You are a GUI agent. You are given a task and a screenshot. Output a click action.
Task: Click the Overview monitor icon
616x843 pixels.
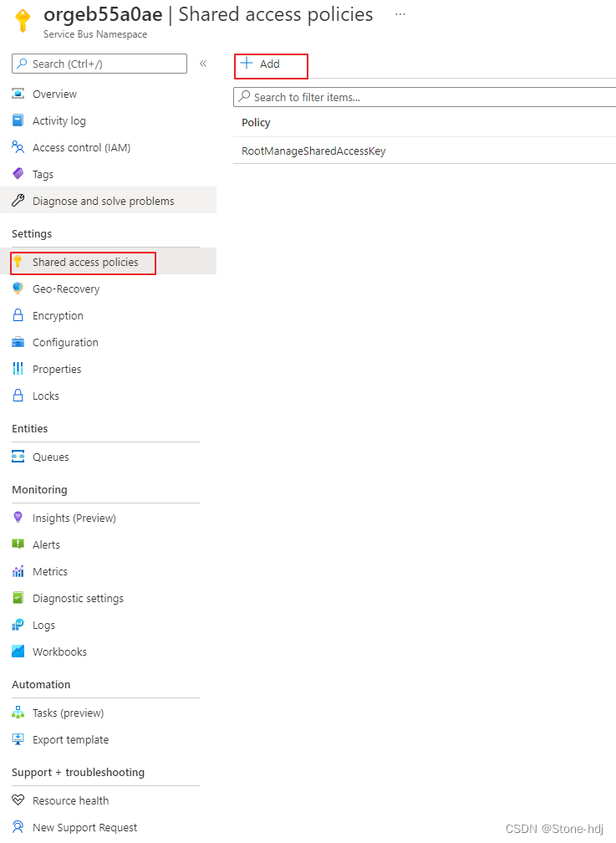point(18,94)
